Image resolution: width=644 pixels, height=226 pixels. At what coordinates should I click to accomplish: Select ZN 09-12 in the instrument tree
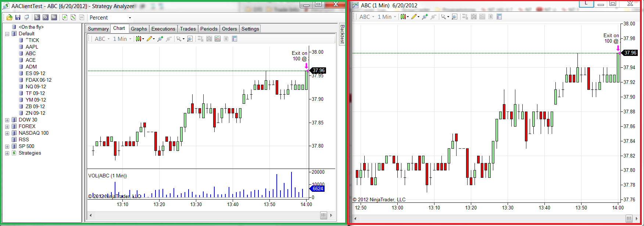(x=35, y=113)
